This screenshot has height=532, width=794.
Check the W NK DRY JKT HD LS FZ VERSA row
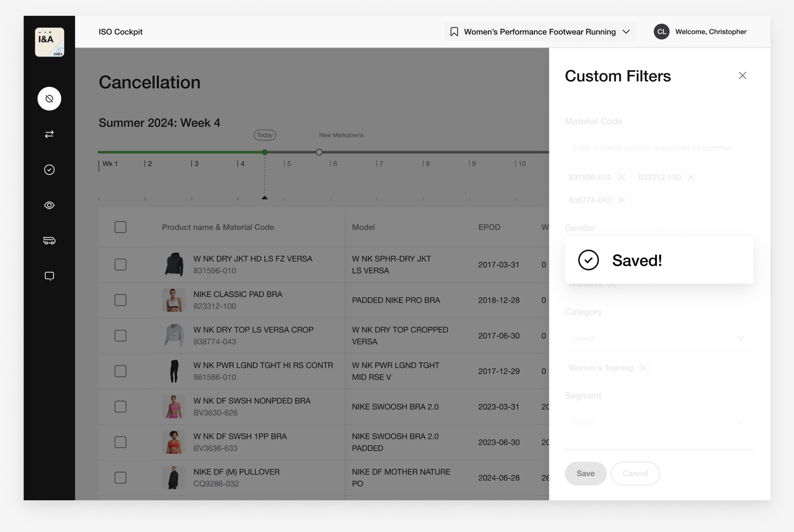[120, 265]
